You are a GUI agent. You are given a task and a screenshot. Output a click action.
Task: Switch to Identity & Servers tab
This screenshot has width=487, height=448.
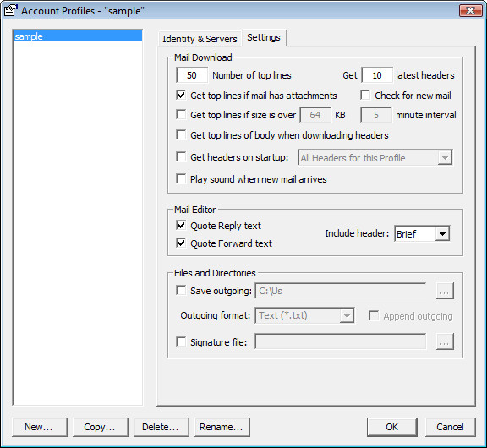(200, 39)
